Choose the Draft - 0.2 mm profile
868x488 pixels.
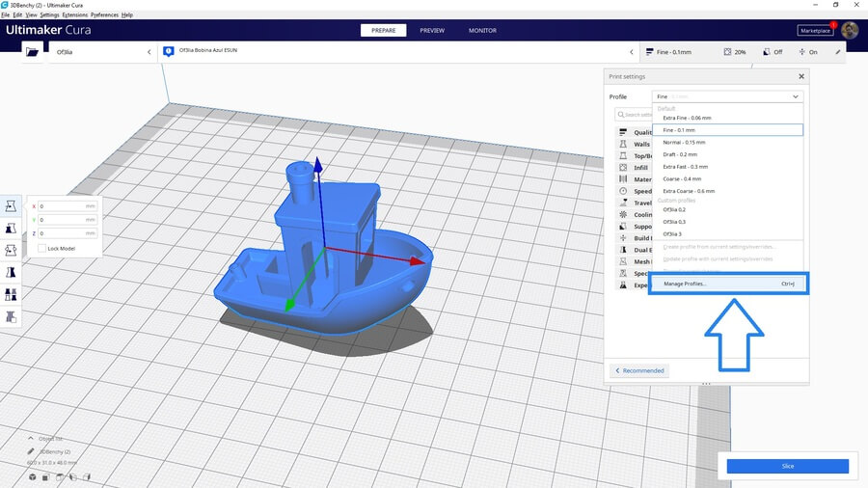click(680, 154)
